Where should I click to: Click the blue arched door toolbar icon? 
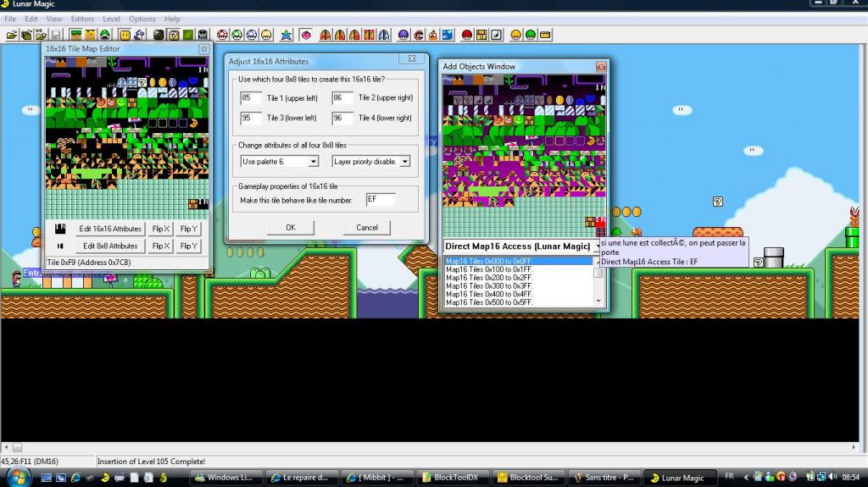(384, 35)
